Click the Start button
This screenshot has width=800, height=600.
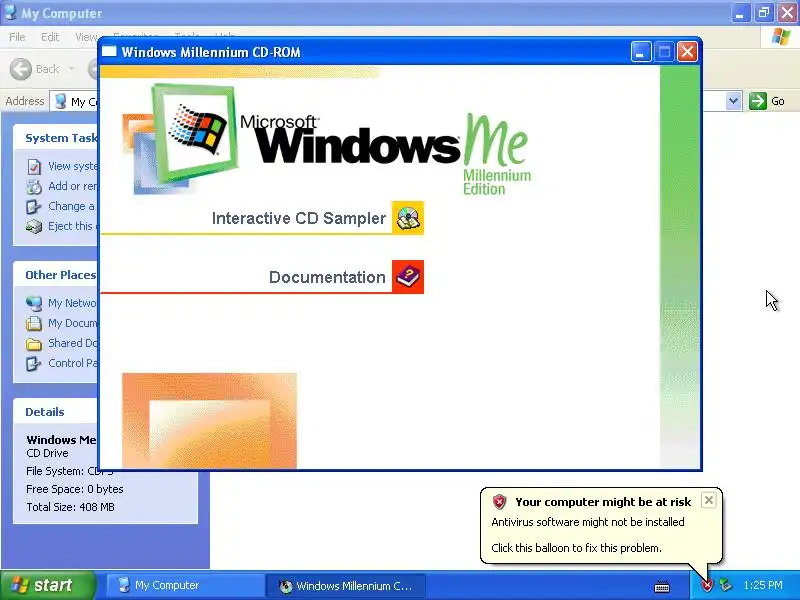click(x=48, y=585)
